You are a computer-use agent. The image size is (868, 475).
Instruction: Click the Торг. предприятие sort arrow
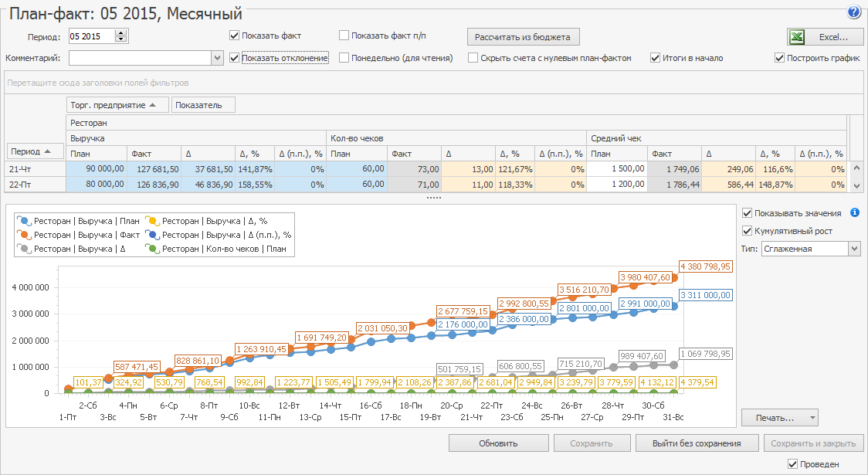pyautogui.click(x=153, y=105)
